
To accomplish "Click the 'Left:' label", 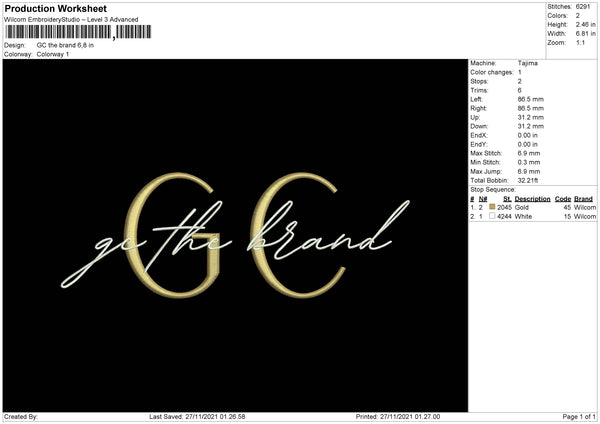I will tap(476, 99).
